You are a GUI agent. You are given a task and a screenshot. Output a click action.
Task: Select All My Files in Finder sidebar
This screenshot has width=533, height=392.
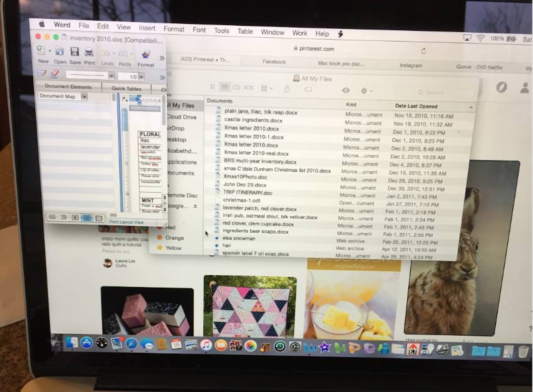click(x=181, y=105)
